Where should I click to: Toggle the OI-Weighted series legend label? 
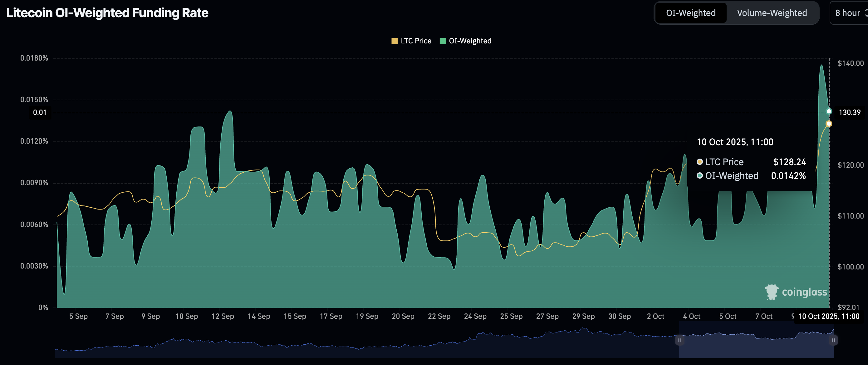[x=470, y=41]
